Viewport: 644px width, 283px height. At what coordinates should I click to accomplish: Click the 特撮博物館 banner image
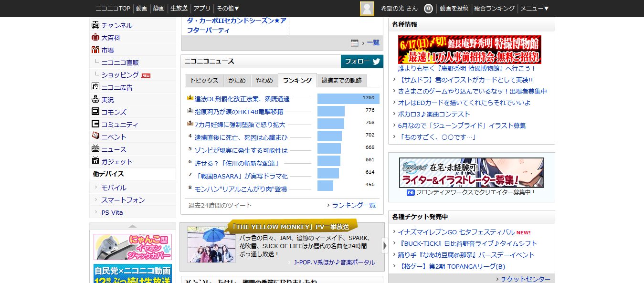coord(470,50)
